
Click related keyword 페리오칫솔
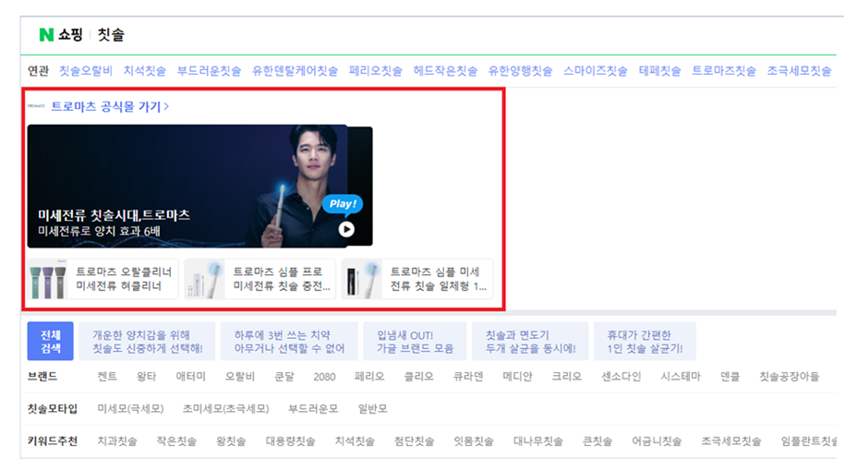pyautogui.click(x=375, y=71)
